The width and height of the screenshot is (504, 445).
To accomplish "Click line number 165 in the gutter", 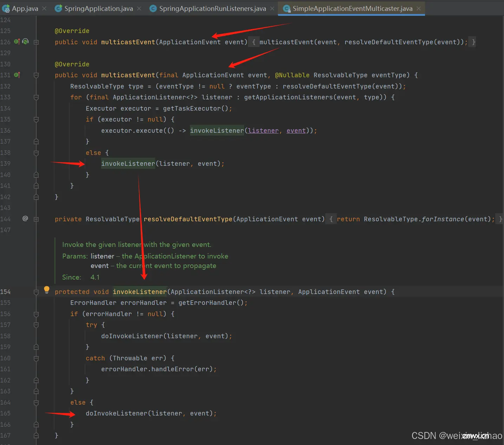I will click(x=5, y=413).
